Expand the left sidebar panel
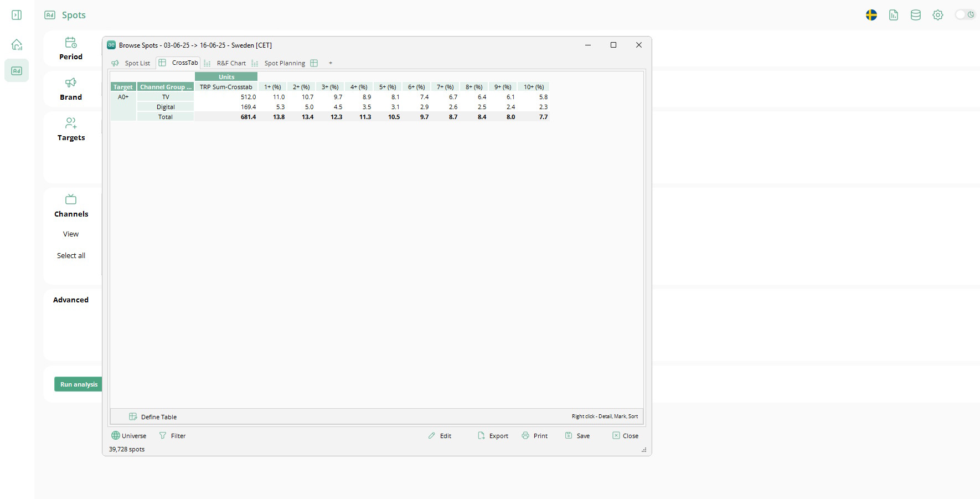980x499 pixels. point(17,15)
